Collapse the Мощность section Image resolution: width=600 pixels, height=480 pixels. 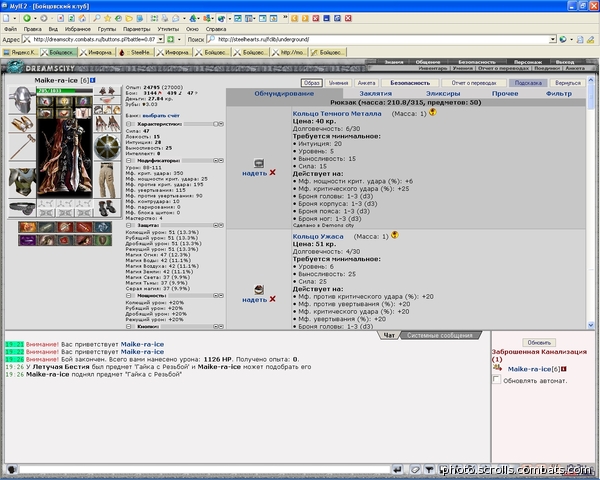[x=129, y=296]
